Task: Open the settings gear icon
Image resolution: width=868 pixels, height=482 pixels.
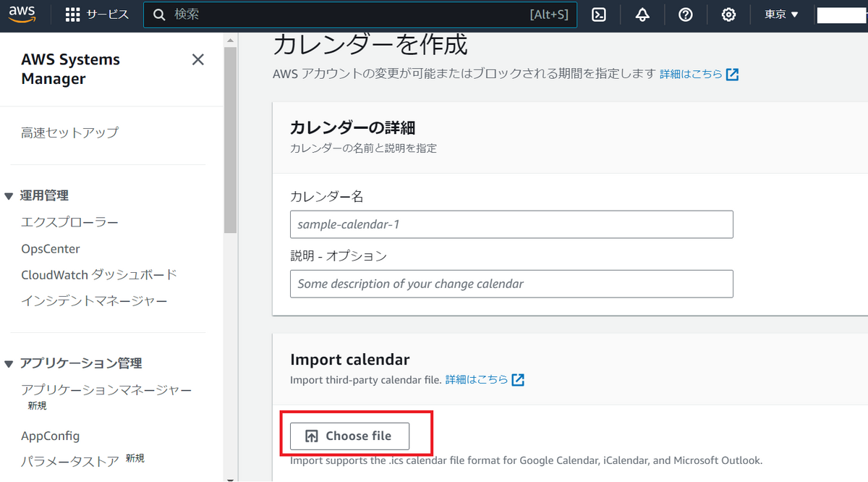Action: pos(729,14)
